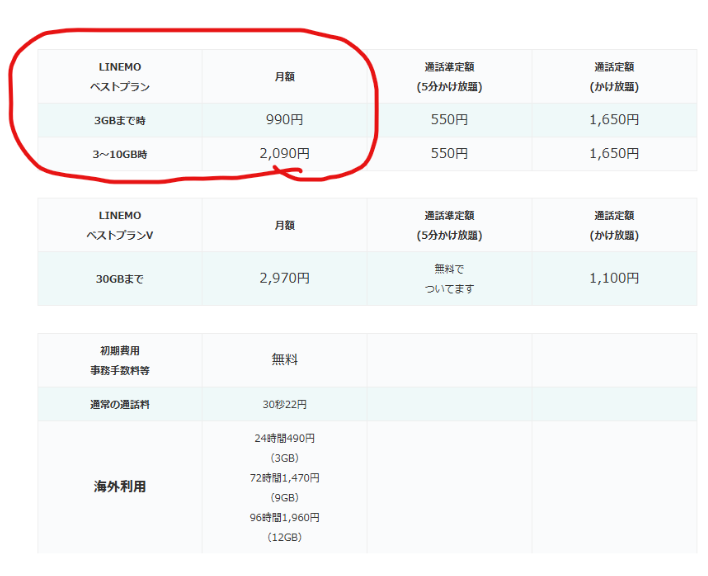Select the "通常の通話料" row label
This screenshot has height=576, width=708.
(120, 404)
